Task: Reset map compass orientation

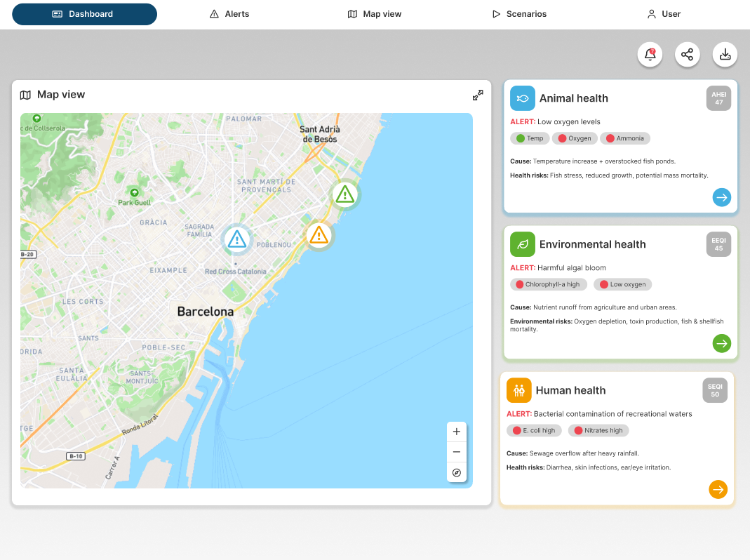Action: click(457, 472)
